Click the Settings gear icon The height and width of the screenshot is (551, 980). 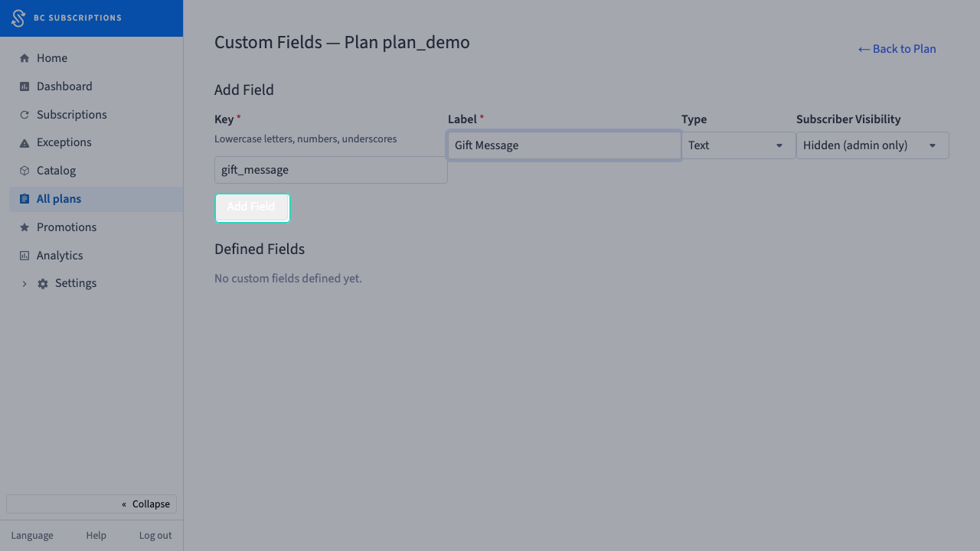coord(43,284)
